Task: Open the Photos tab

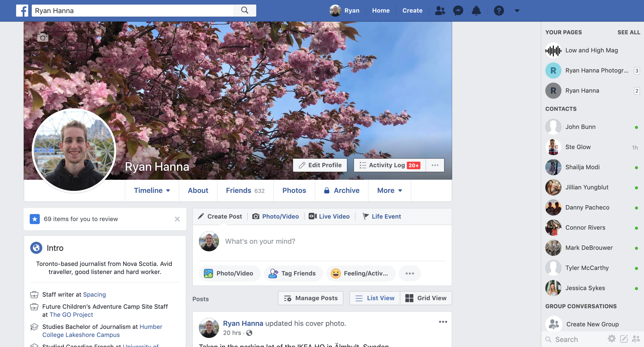Action: pos(294,190)
